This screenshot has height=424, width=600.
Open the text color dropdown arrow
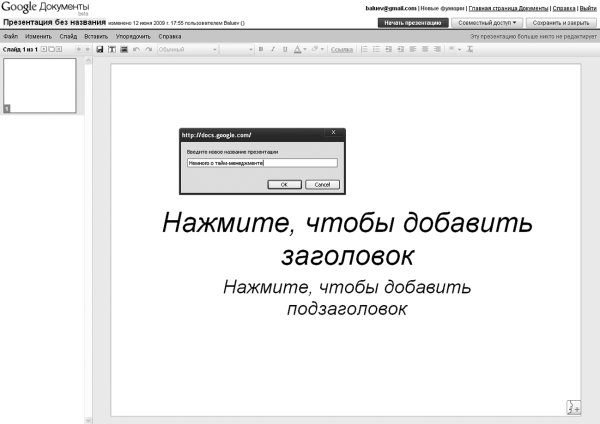tap(305, 49)
